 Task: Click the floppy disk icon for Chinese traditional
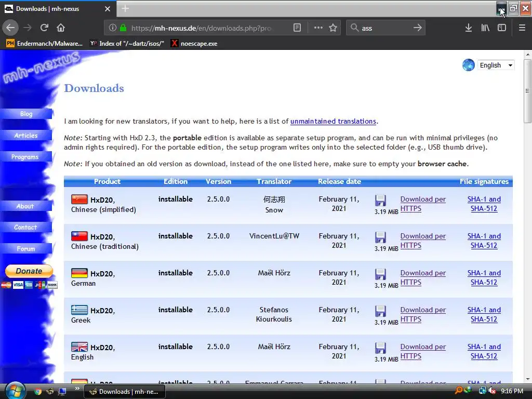[380, 237]
